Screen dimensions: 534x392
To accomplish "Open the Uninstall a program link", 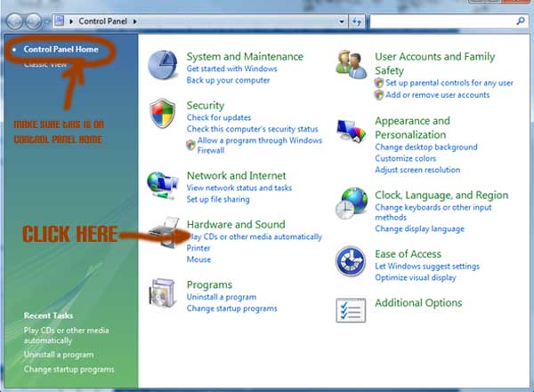I will pos(222,297).
